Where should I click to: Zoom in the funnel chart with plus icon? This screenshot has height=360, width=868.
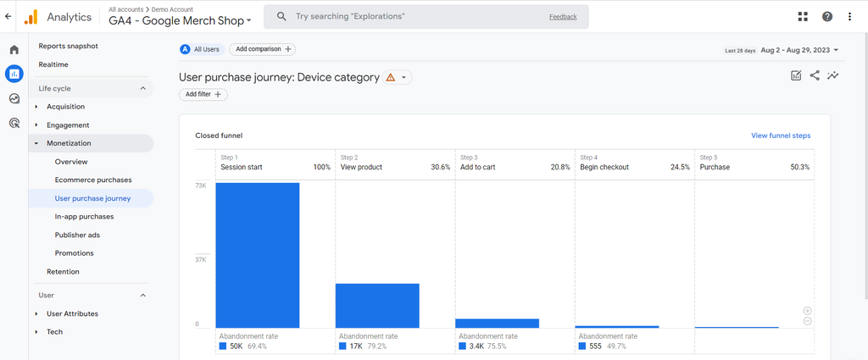pyautogui.click(x=807, y=311)
